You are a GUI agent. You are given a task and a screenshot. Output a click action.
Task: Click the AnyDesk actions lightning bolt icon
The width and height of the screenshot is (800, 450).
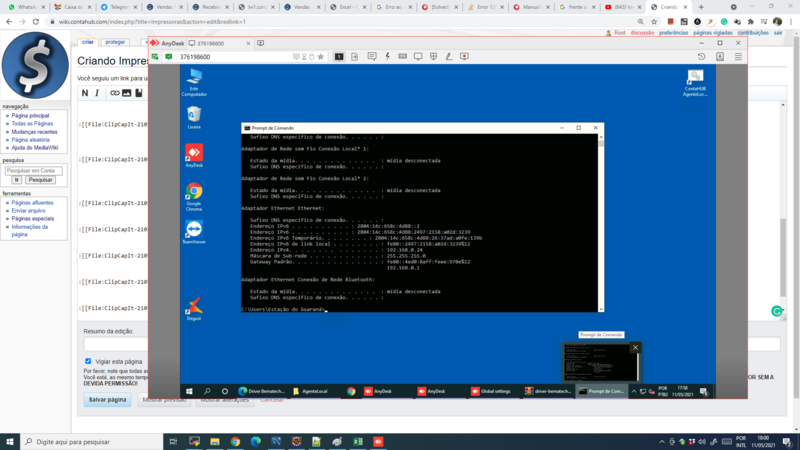[x=387, y=57]
